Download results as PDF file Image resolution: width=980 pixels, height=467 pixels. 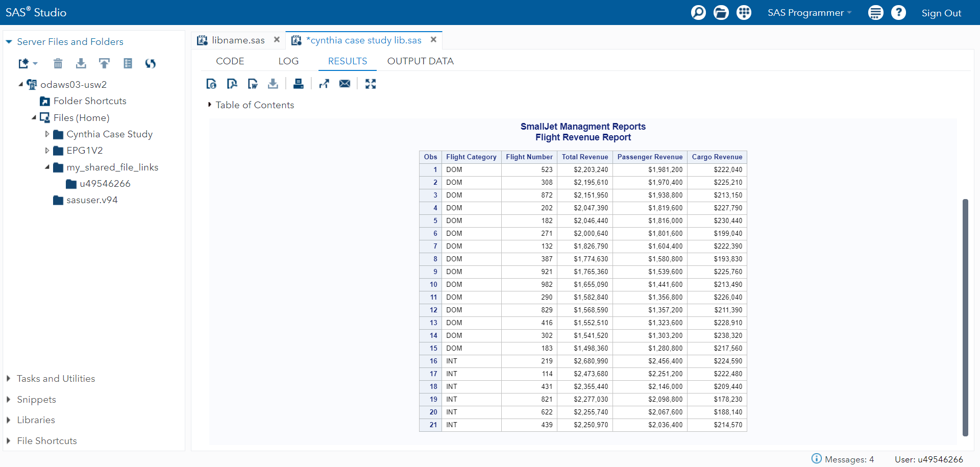(232, 84)
